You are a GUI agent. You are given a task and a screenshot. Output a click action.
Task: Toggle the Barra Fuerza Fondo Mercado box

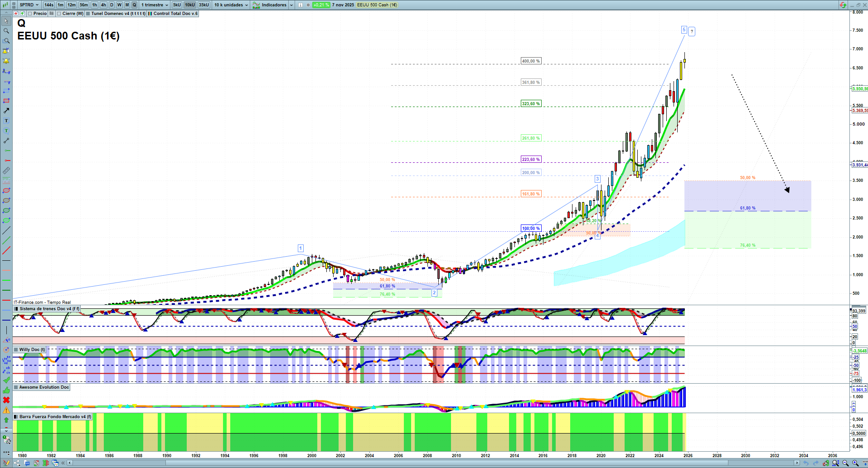tap(16, 417)
